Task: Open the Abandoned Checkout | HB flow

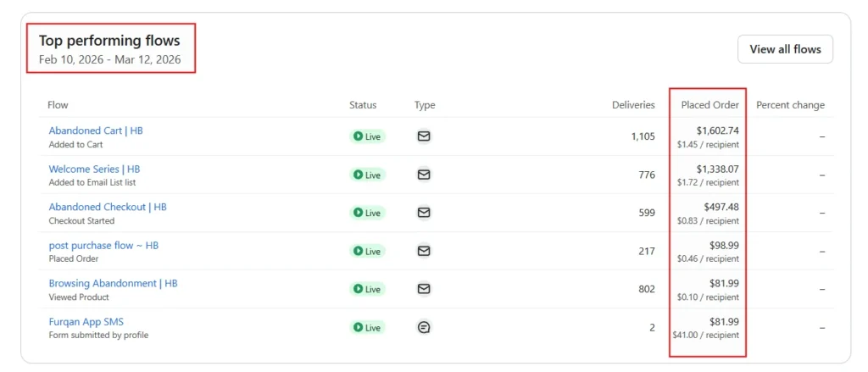Action: point(108,207)
